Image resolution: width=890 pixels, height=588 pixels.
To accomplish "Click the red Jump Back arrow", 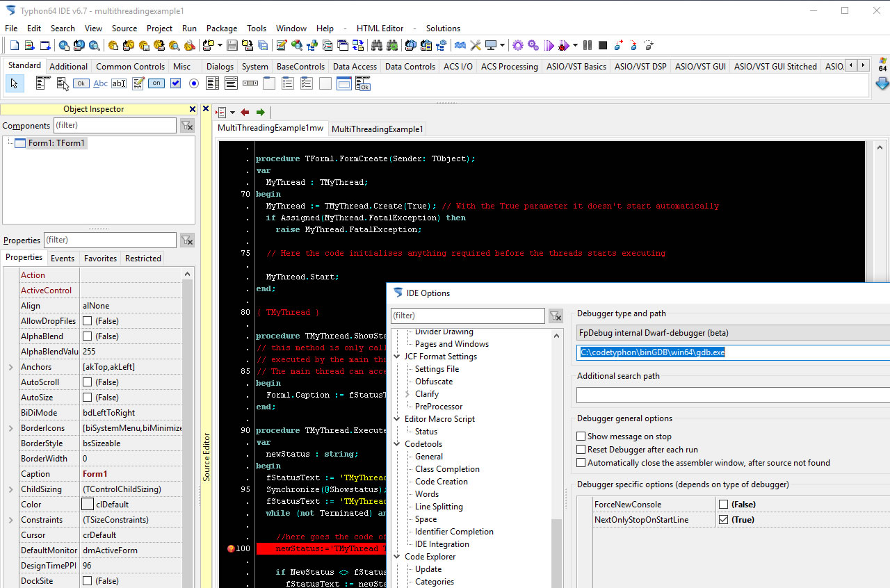I will [x=245, y=113].
